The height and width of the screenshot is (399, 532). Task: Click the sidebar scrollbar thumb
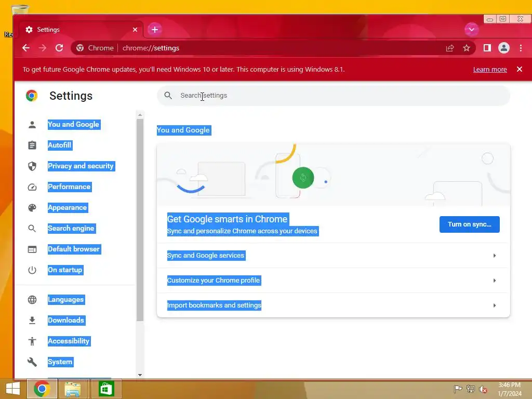point(140,220)
